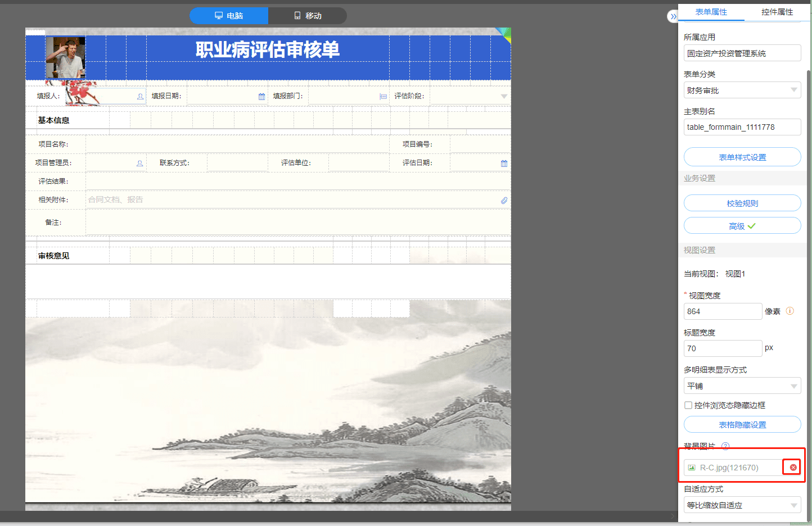812x526 pixels.
Task: Click the 表单样式设置 button
Action: pos(742,157)
